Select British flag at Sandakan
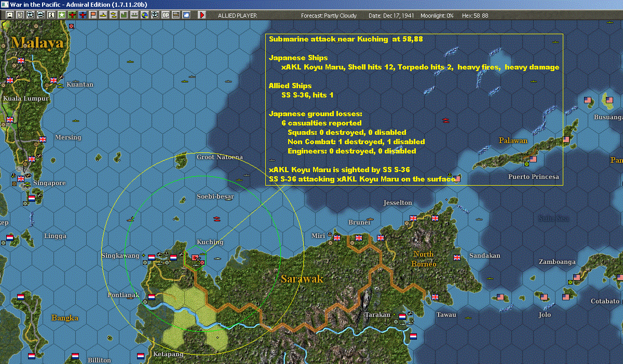This screenshot has height=364, width=623. [457, 258]
